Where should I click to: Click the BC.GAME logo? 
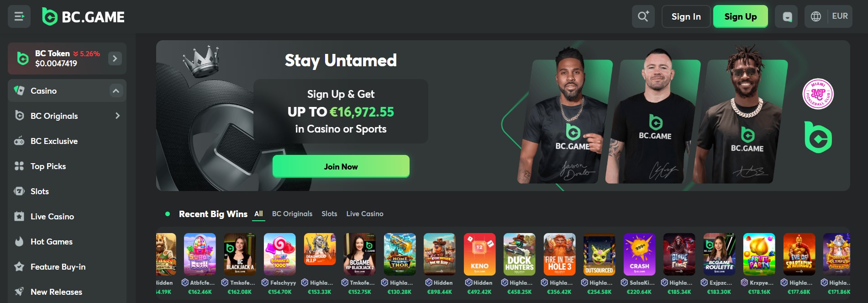[x=83, y=17]
